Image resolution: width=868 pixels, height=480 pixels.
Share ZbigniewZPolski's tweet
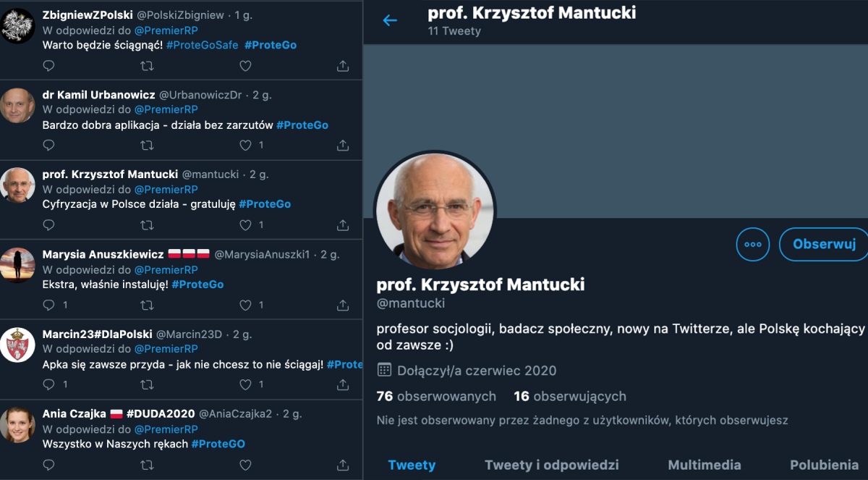pos(343,66)
